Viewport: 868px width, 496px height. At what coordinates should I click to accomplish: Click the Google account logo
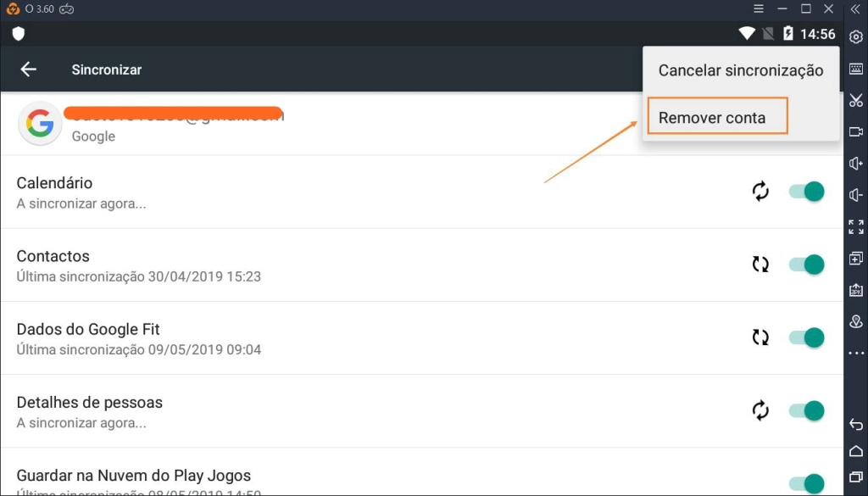[40, 124]
